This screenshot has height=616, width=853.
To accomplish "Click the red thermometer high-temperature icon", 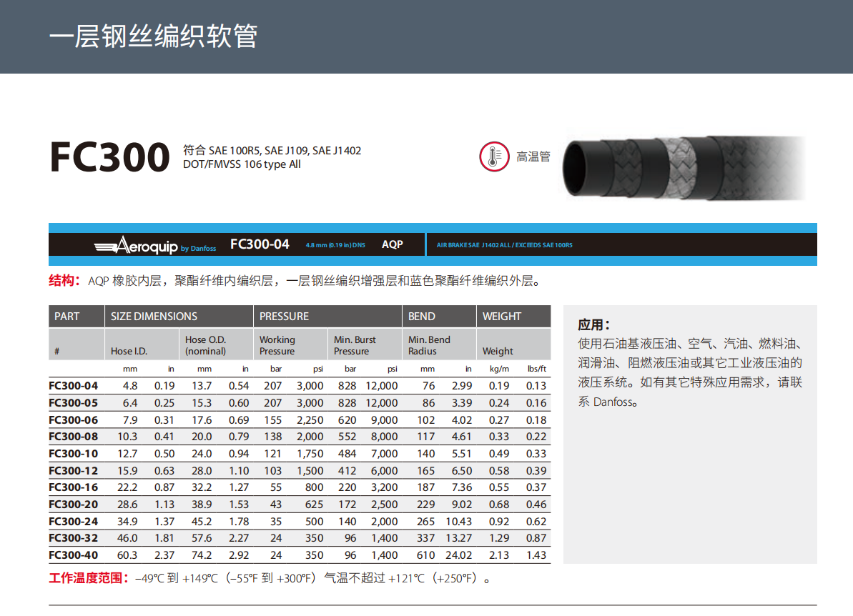I will (494, 157).
